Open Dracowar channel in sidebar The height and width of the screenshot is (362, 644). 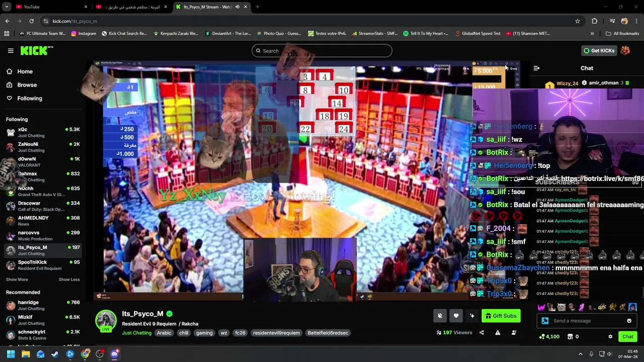(x=43, y=206)
